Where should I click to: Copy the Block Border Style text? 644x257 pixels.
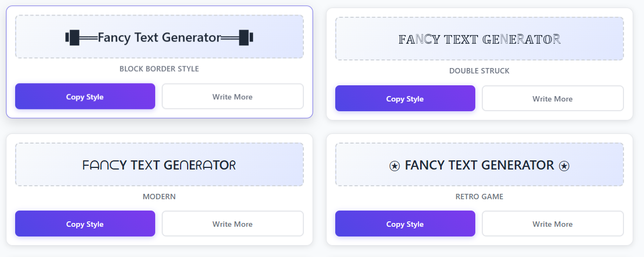tap(85, 96)
